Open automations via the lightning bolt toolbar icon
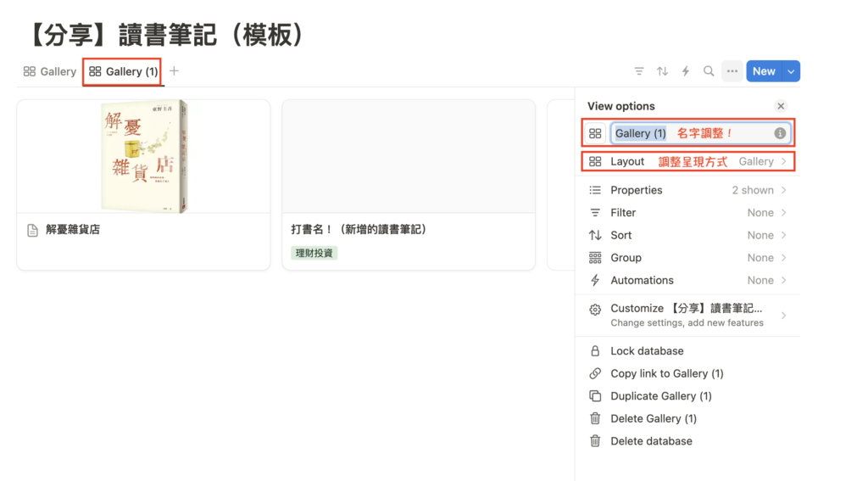Viewport: 868px width, 481px height. click(x=686, y=71)
